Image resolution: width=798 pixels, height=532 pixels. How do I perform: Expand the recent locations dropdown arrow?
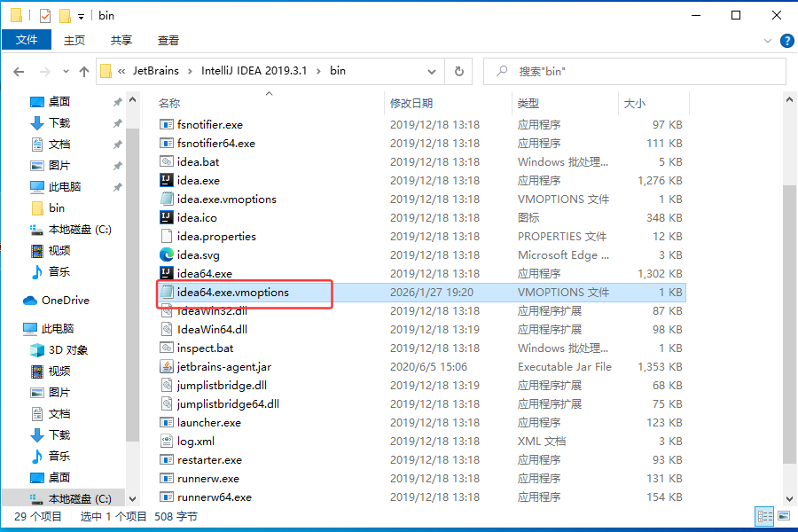(x=66, y=72)
